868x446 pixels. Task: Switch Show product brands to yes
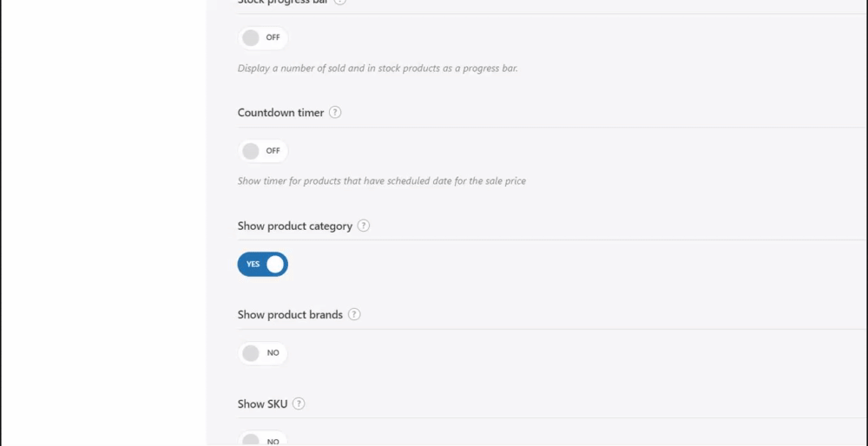click(262, 353)
